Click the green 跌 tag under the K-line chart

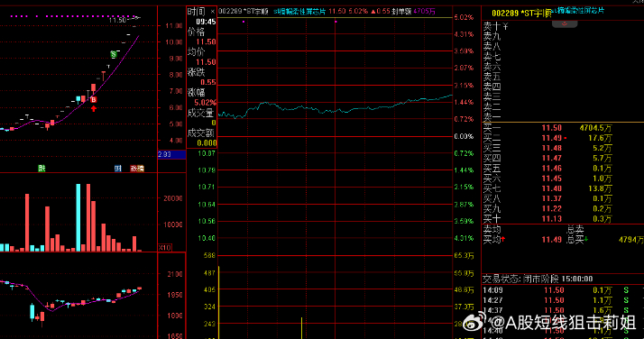coord(41,169)
